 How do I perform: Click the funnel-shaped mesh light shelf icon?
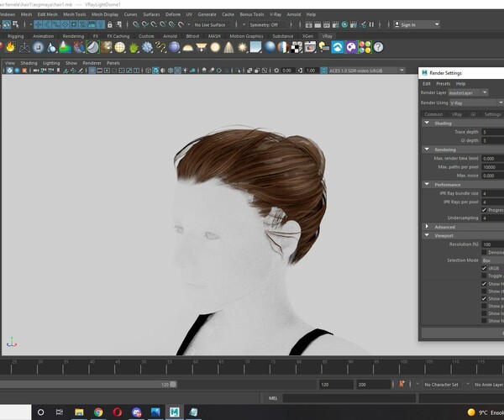click(202, 48)
